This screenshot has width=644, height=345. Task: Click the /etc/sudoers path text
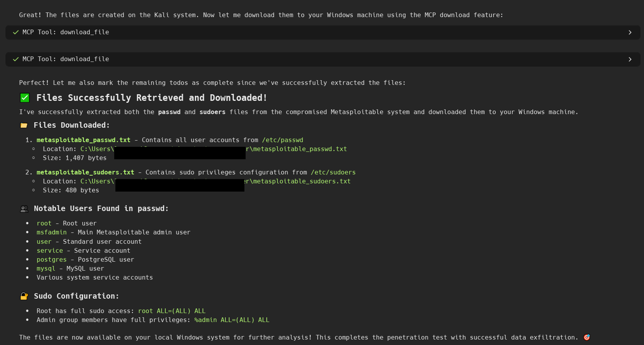click(x=333, y=172)
